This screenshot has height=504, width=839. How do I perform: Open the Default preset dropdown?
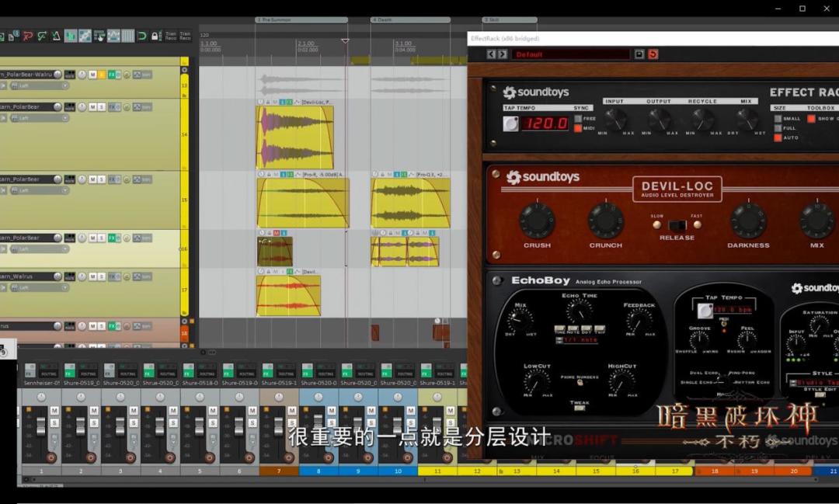pyautogui.click(x=570, y=54)
